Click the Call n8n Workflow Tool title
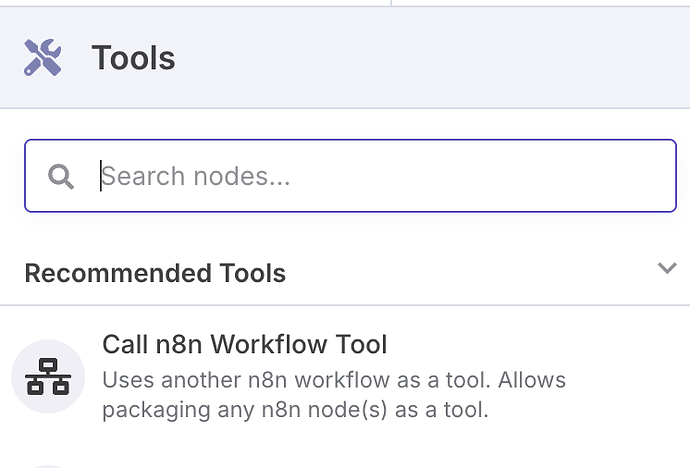This screenshot has width=690, height=468. pos(245,344)
